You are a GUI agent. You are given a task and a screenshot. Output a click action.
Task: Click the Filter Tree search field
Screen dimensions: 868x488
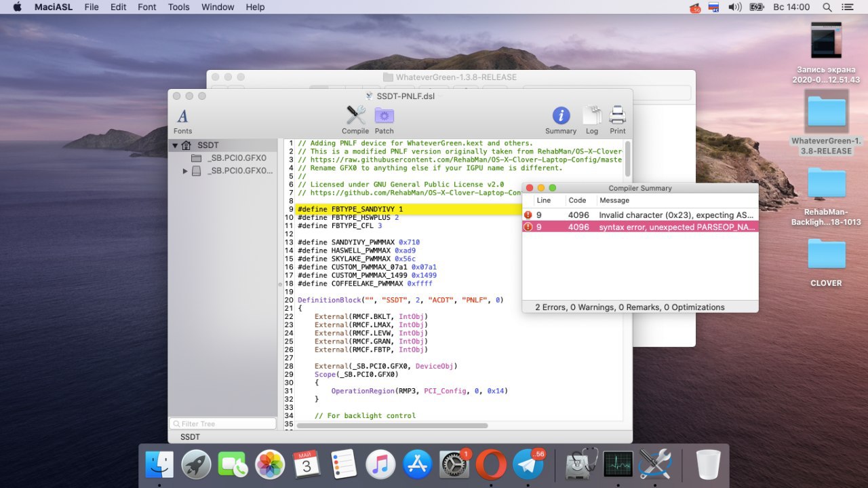coord(223,424)
